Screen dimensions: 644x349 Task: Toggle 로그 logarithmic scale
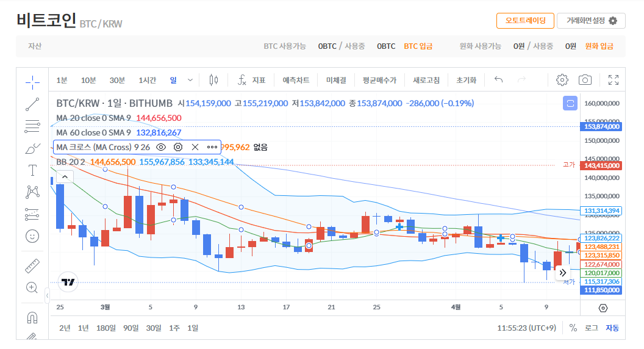click(x=592, y=328)
